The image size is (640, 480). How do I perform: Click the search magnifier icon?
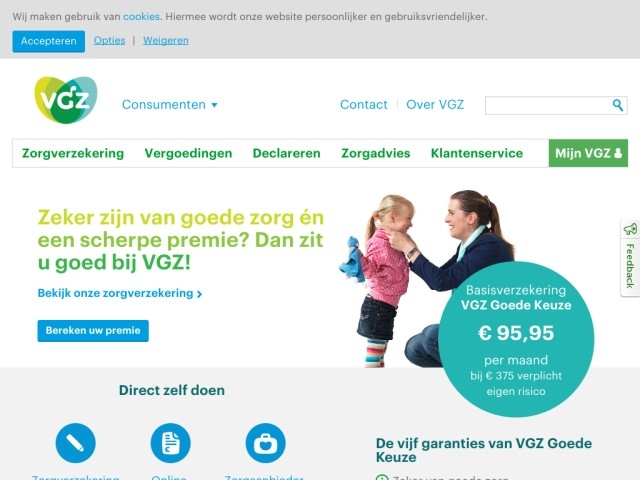(618, 105)
